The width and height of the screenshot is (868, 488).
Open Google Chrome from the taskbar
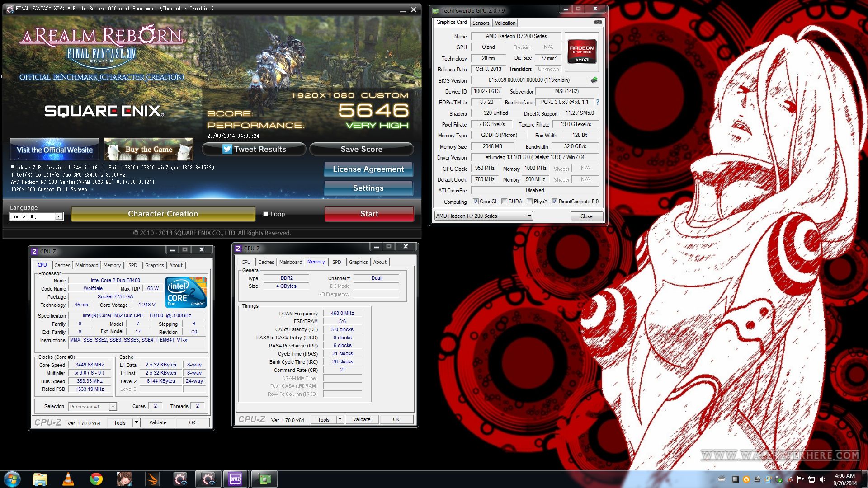(96, 479)
